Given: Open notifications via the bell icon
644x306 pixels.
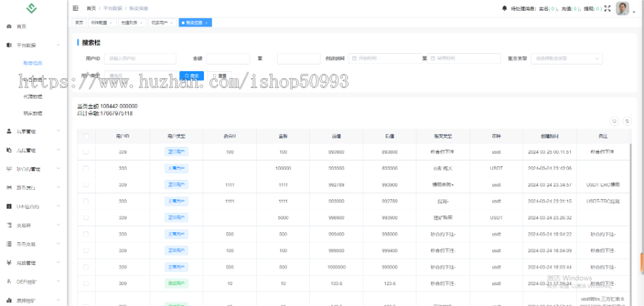Looking at the screenshot, I should pyautogui.click(x=504, y=8).
